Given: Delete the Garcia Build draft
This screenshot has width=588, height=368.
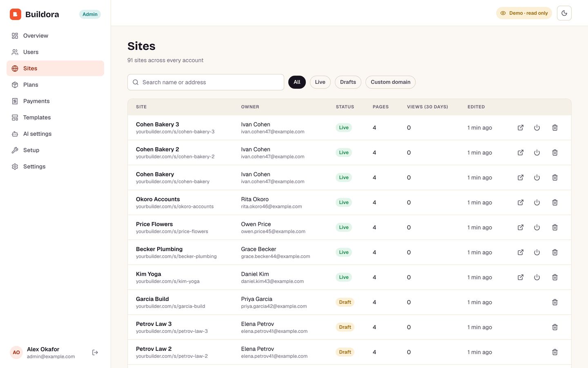Looking at the screenshot, I should pos(555,302).
